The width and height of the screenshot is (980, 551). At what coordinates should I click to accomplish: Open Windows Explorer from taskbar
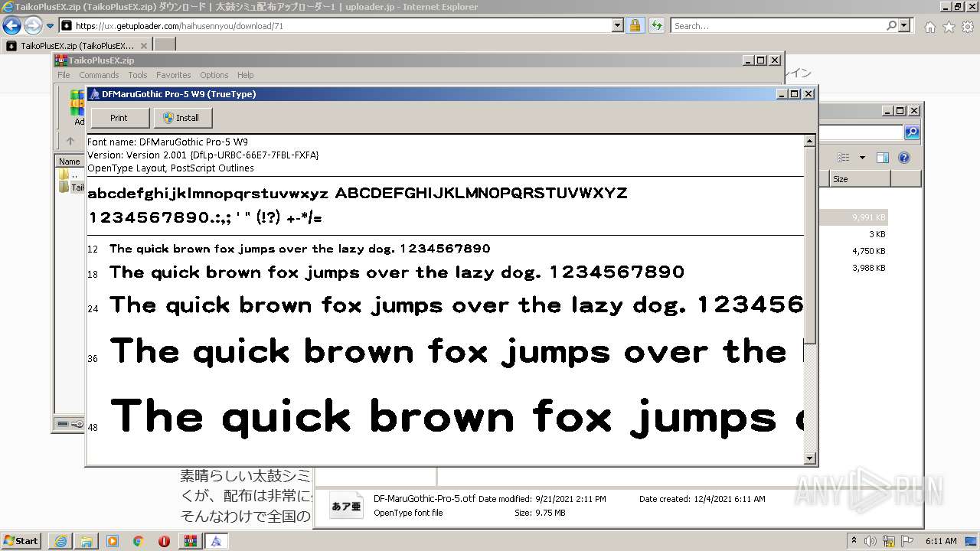coord(87,541)
